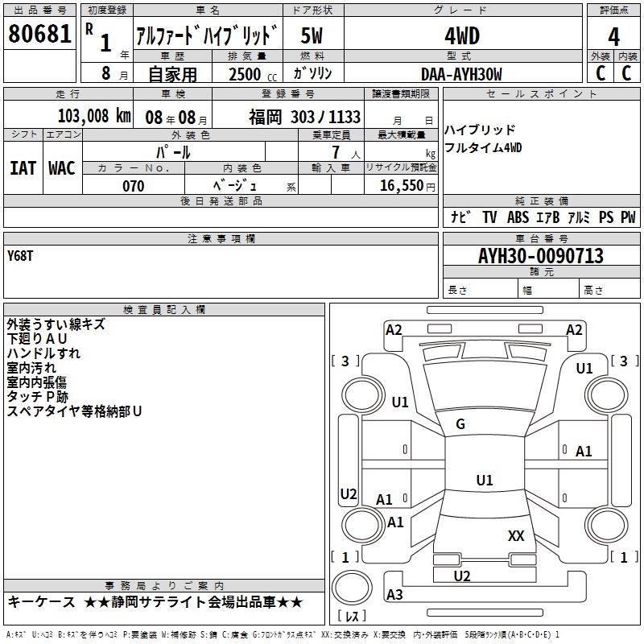Click inspector note タッチP跡
This screenshot has width=644, height=644.
(37, 396)
